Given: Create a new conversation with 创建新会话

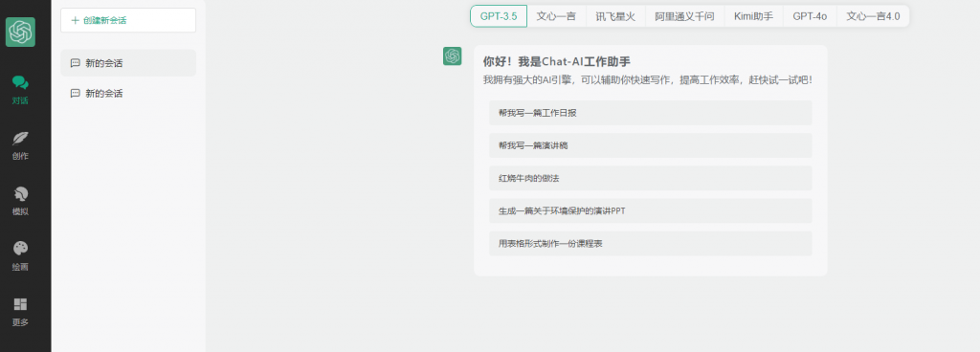Looking at the screenshot, I should coord(128,20).
